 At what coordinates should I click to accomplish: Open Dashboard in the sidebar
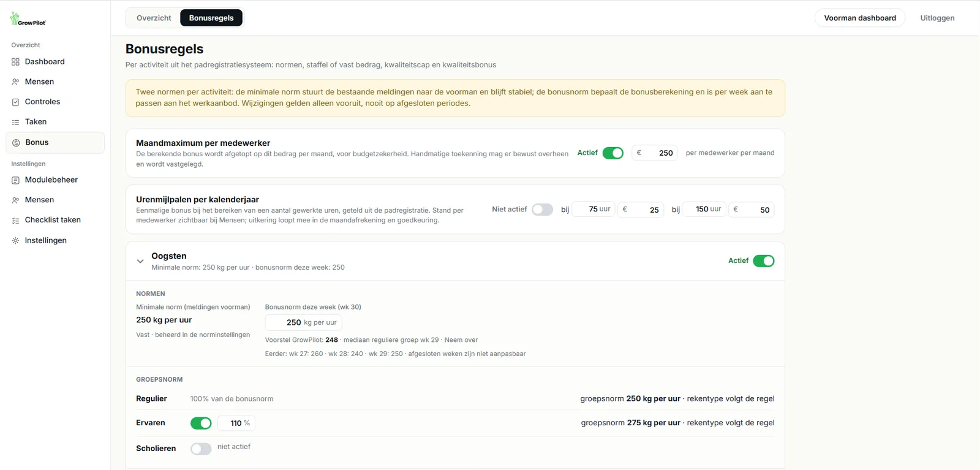tap(55, 62)
